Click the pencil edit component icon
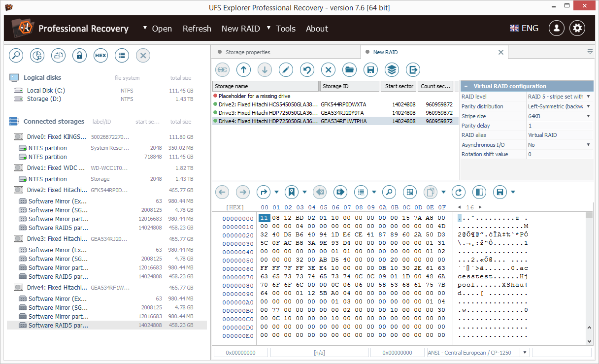This screenshot has height=364, width=599. (x=286, y=70)
